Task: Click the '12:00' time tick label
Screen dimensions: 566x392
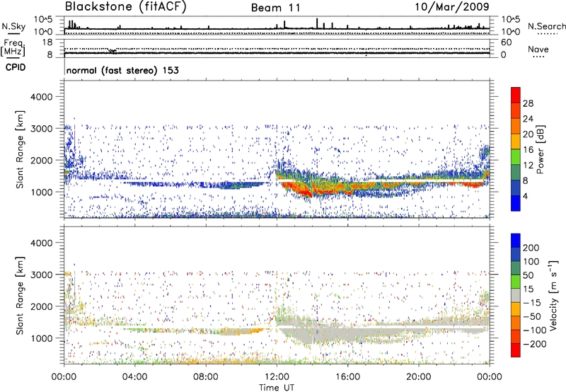Action: coord(277,377)
